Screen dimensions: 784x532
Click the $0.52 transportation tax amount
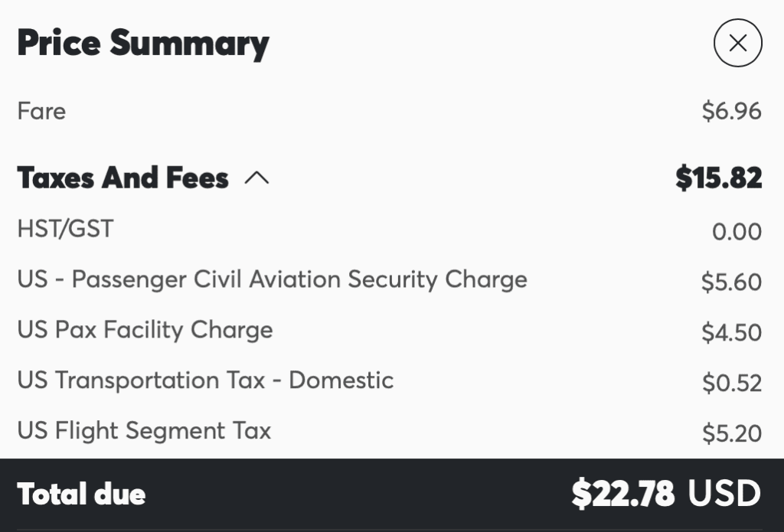[731, 383]
